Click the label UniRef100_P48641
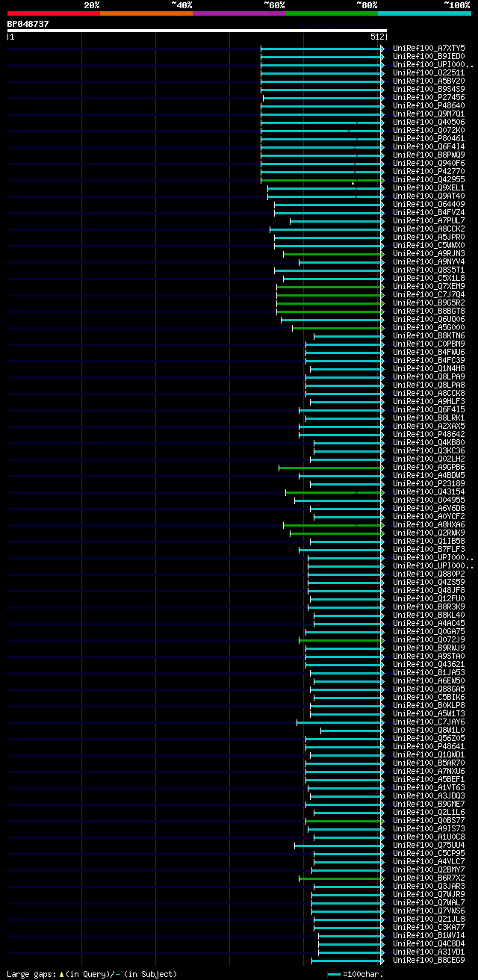The width and height of the screenshot is (478, 980). [x=429, y=746]
